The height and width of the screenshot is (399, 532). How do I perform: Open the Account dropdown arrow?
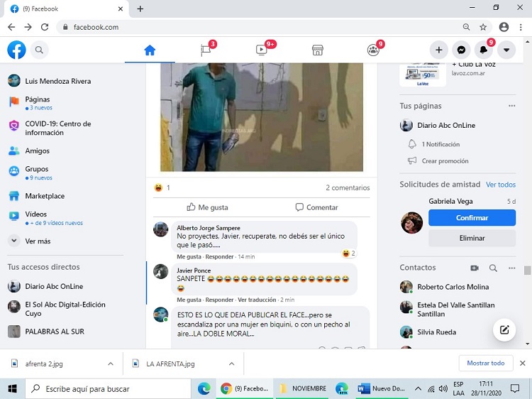coord(506,50)
